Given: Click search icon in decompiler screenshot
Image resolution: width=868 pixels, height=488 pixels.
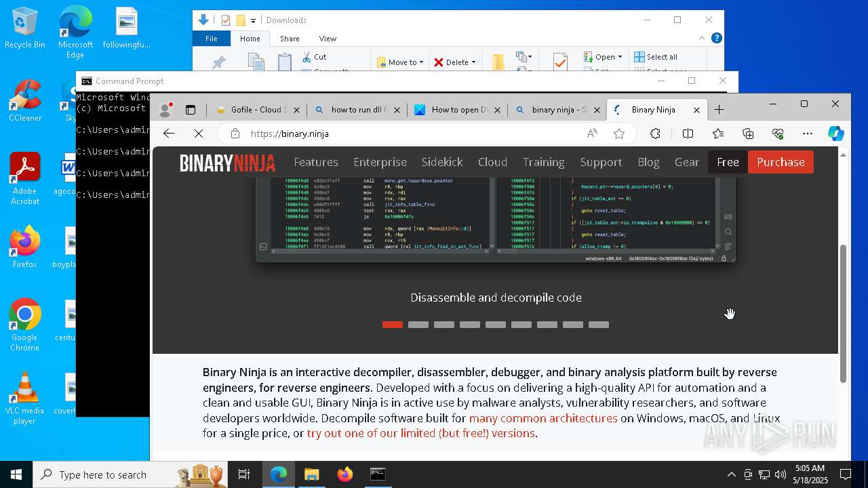Looking at the screenshot, I should coord(728,232).
